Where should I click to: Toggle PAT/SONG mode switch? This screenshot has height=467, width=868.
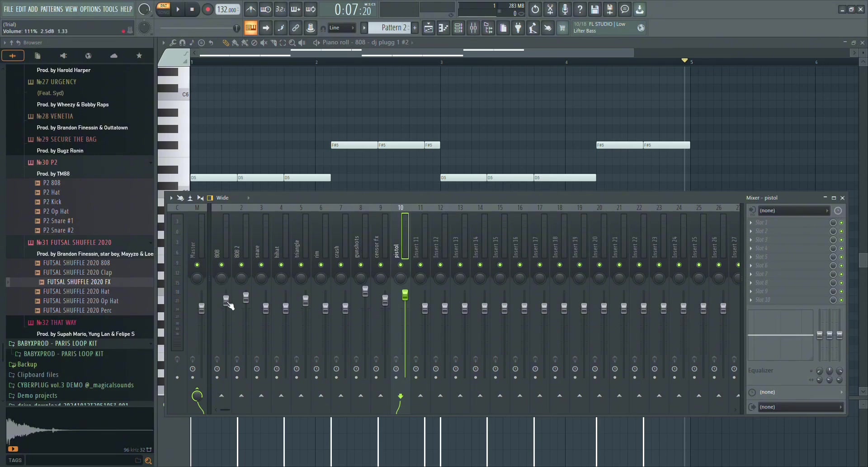point(163,9)
